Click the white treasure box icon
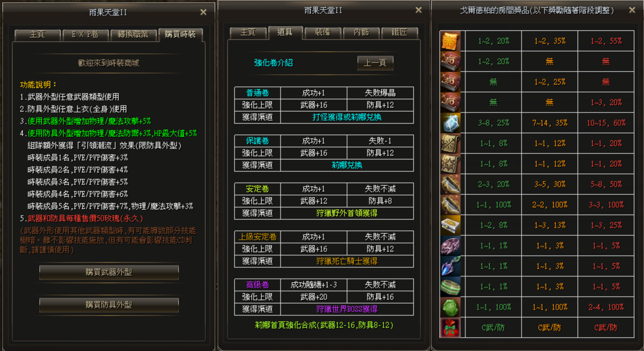The image size is (644, 351). click(450, 226)
